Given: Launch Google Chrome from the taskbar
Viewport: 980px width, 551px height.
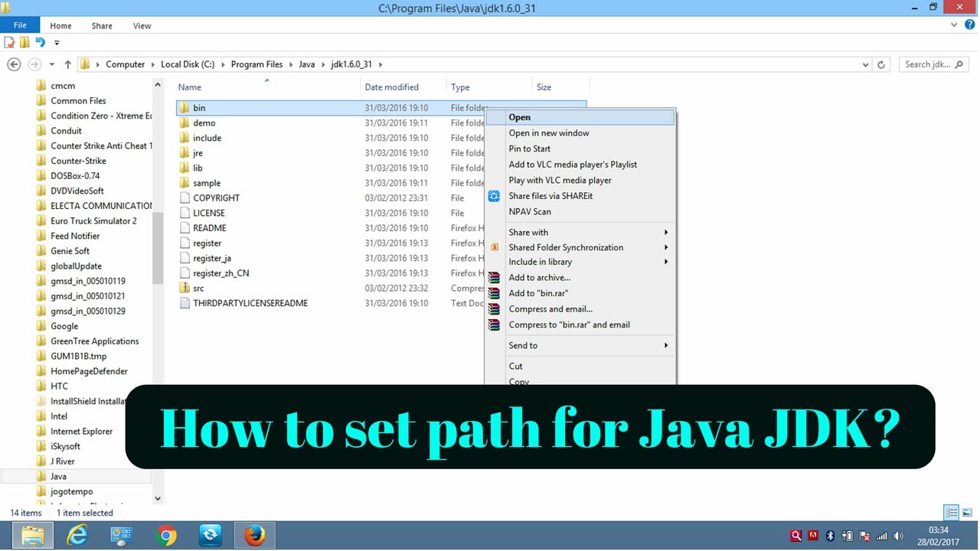Looking at the screenshot, I should 166,535.
